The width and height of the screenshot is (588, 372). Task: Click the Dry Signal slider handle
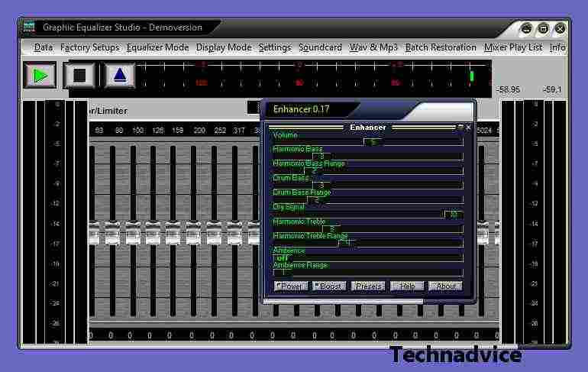454,214
